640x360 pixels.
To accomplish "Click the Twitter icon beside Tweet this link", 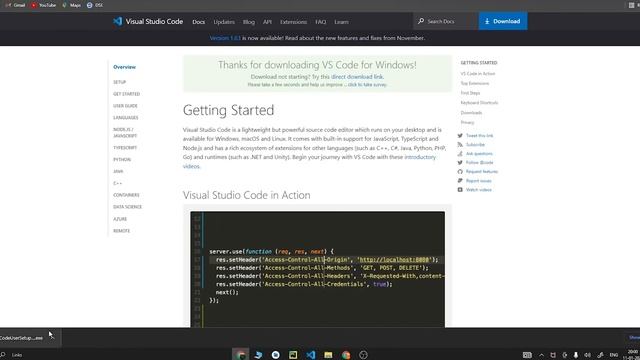I will point(460,136).
